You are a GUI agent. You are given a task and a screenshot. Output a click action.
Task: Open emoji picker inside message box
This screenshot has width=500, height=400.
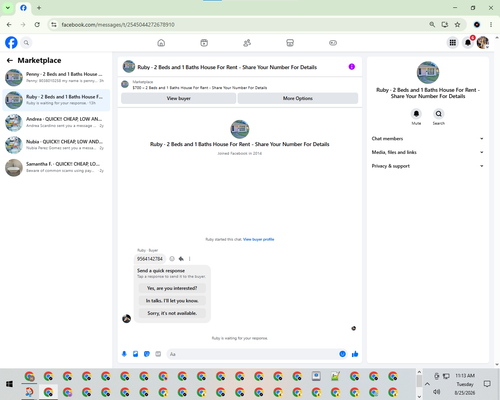point(342,354)
